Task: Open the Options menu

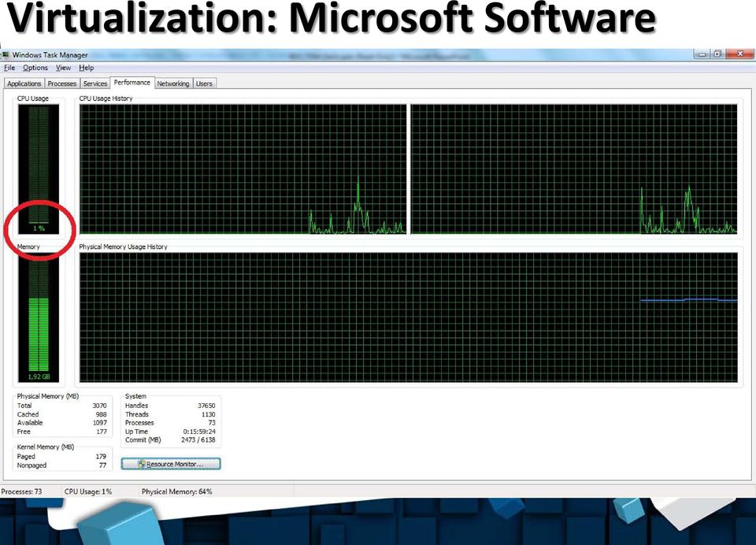Action: pyautogui.click(x=35, y=68)
